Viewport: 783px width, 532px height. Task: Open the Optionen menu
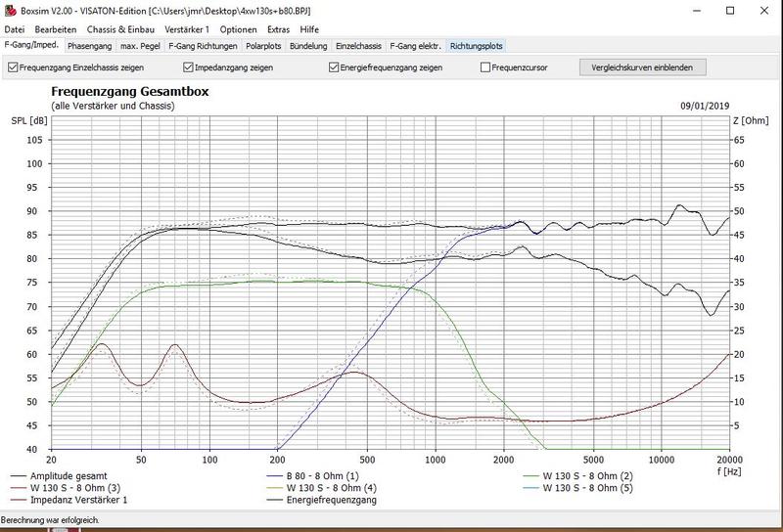(x=240, y=30)
